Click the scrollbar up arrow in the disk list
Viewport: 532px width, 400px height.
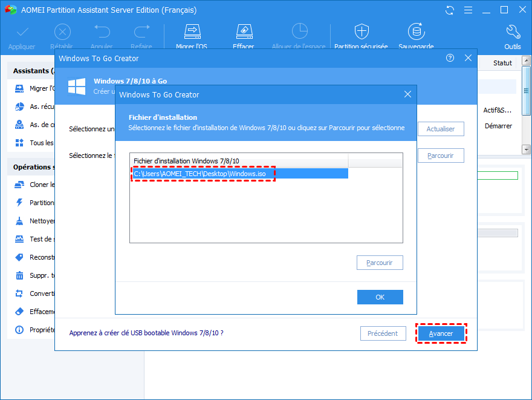tap(526, 61)
